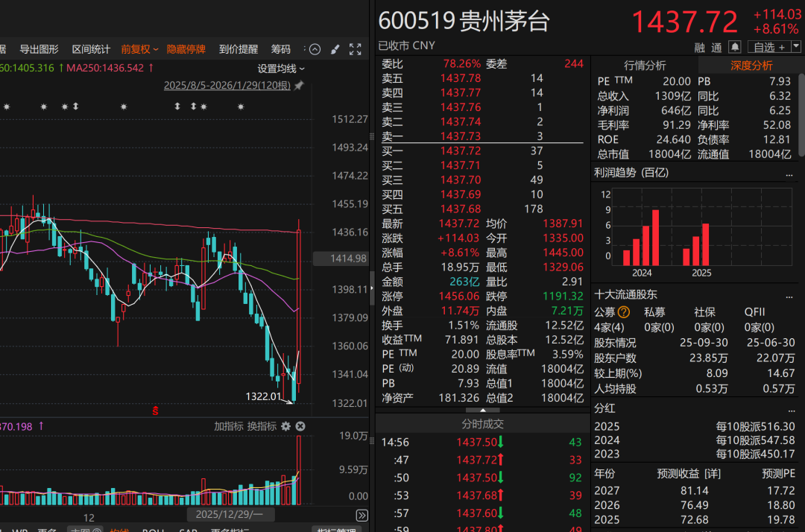Click 委比 value 78.26%

click(x=462, y=63)
